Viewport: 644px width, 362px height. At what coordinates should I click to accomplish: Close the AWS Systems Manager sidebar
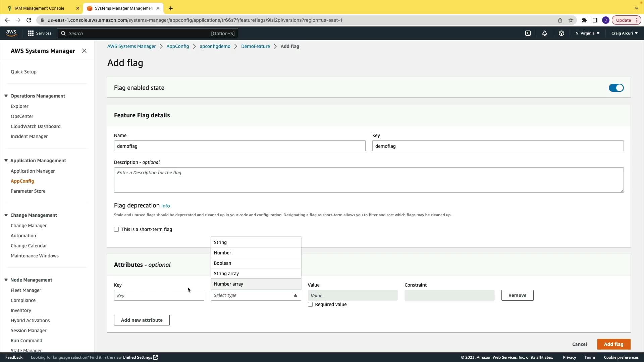coord(84,51)
